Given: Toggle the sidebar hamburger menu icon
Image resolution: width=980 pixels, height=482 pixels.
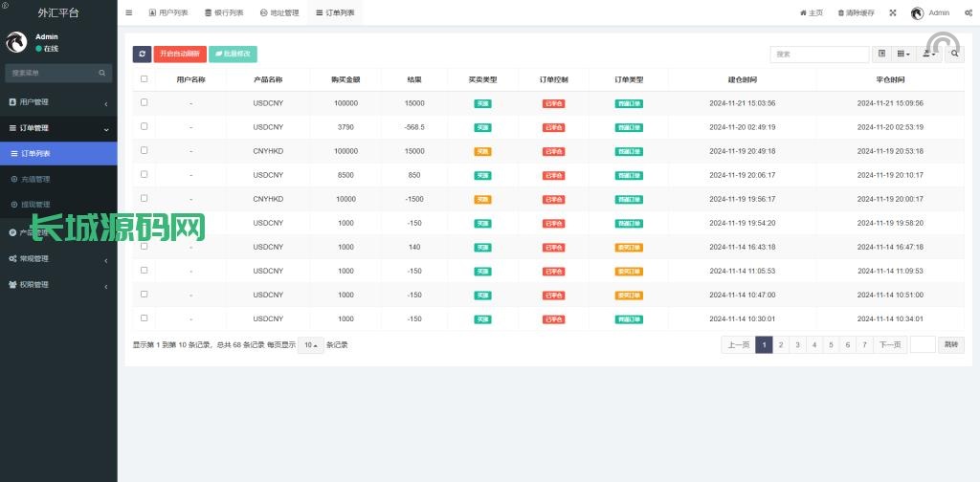Looking at the screenshot, I should pyautogui.click(x=129, y=12).
